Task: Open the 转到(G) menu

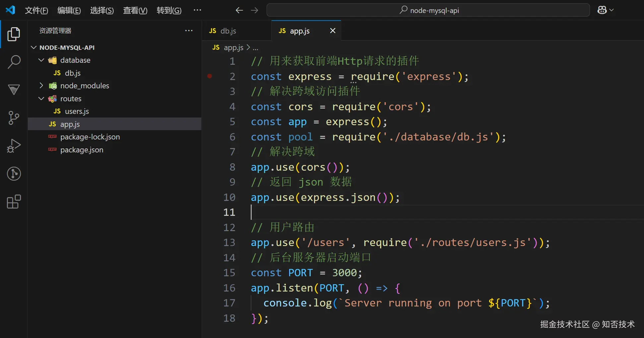Action: coord(169,10)
